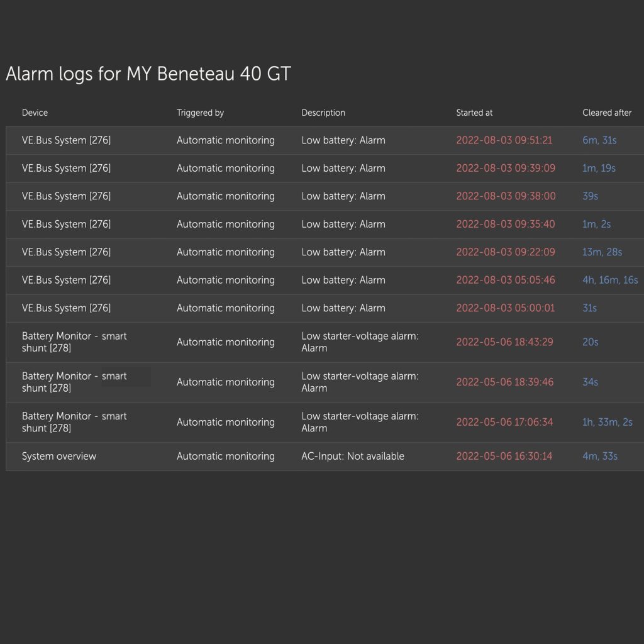
Task: Click the "1h, 33m, 2s" cleared-after value
Action: click(x=608, y=422)
